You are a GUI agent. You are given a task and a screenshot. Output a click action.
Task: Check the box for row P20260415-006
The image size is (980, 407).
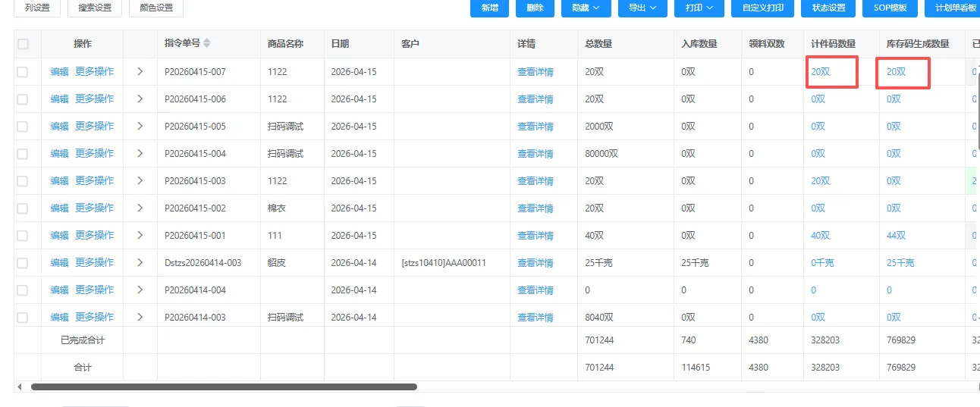pos(23,99)
